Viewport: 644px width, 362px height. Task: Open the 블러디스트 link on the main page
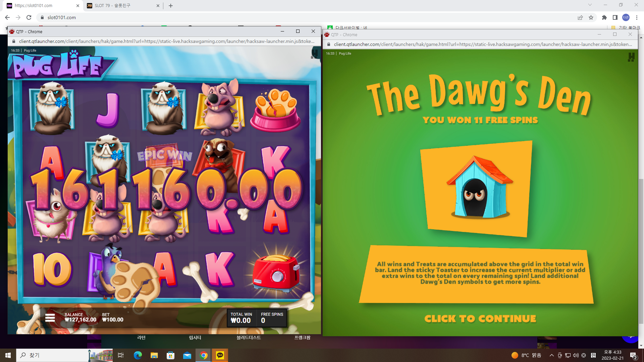pyautogui.click(x=249, y=338)
